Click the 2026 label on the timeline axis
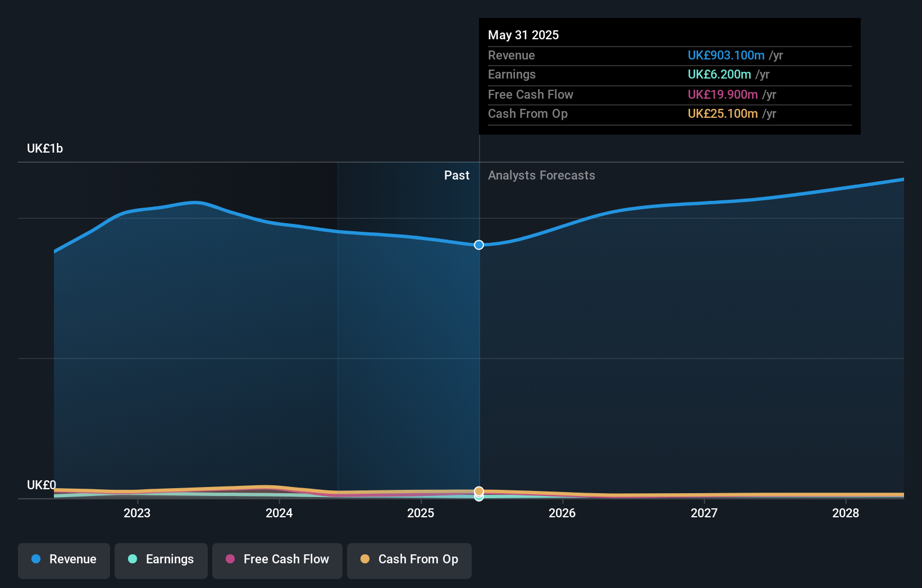This screenshot has height=588, width=922. pyautogui.click(x=563, y=513)
